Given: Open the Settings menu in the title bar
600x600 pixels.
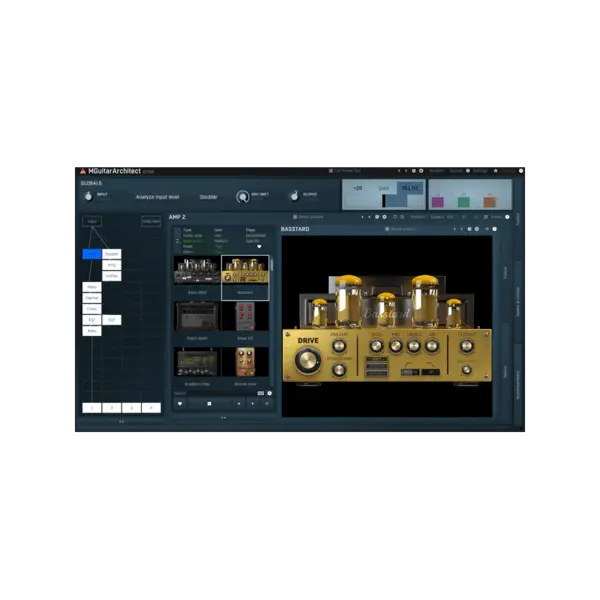Looking at the screenshot, I should [480, 171].
